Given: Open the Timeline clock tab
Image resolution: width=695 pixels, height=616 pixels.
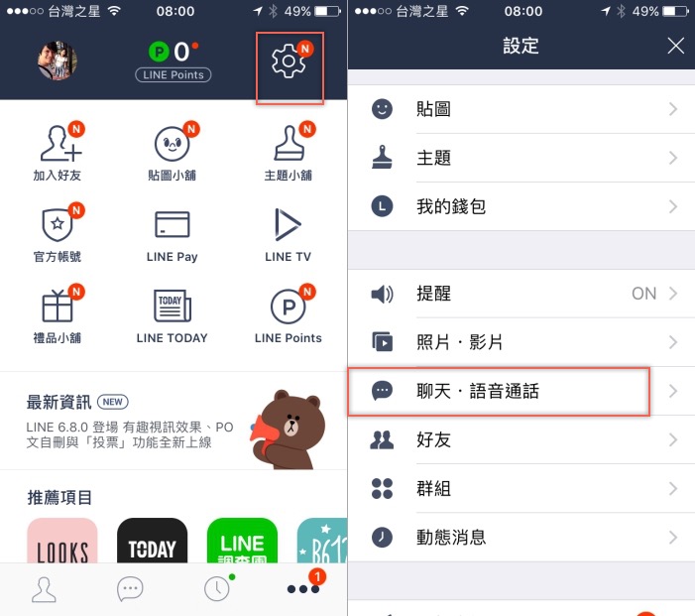Looking at the screenshot, I should (217, 589).
